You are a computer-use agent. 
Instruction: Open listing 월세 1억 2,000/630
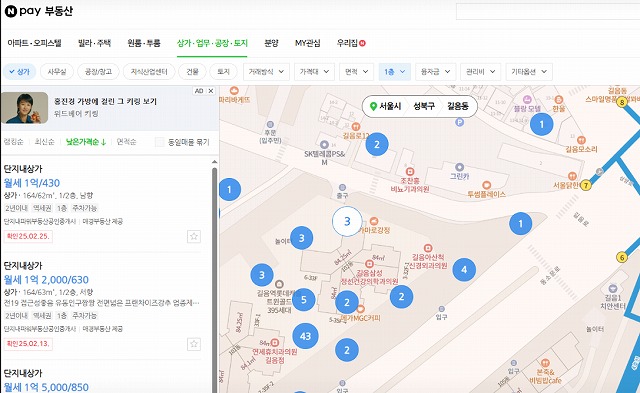pos(46,280)
